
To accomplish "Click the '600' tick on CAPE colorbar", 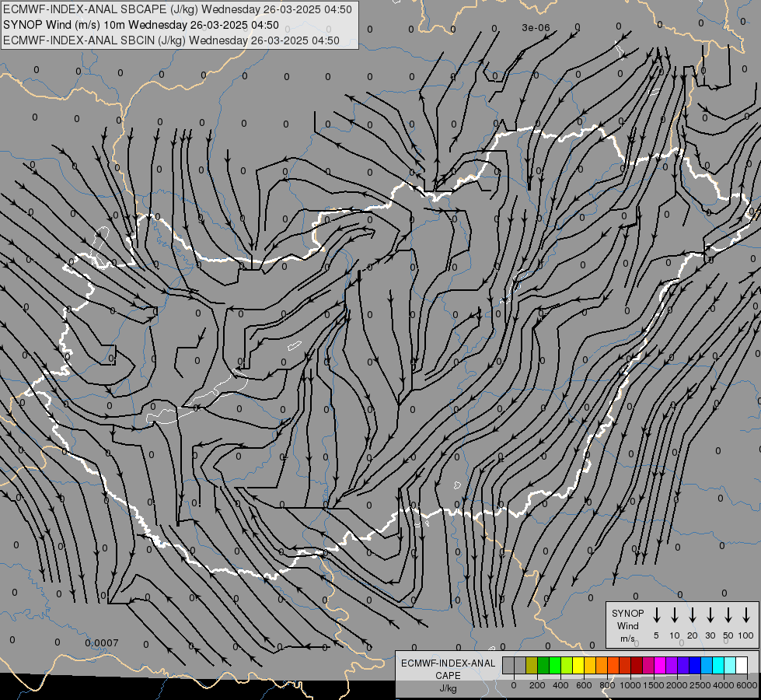I will pyautogui.click(x=584, y=685).
